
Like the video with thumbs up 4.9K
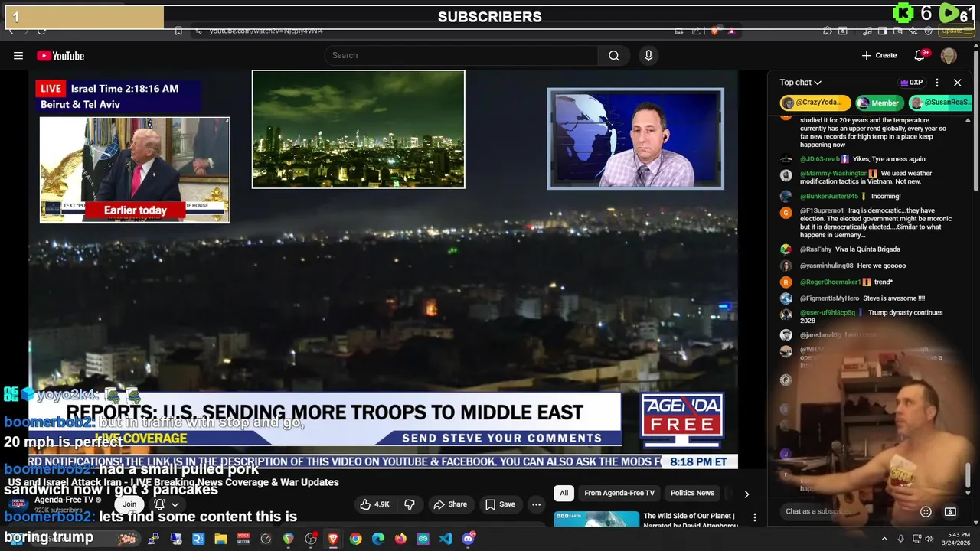pos(375,504)
